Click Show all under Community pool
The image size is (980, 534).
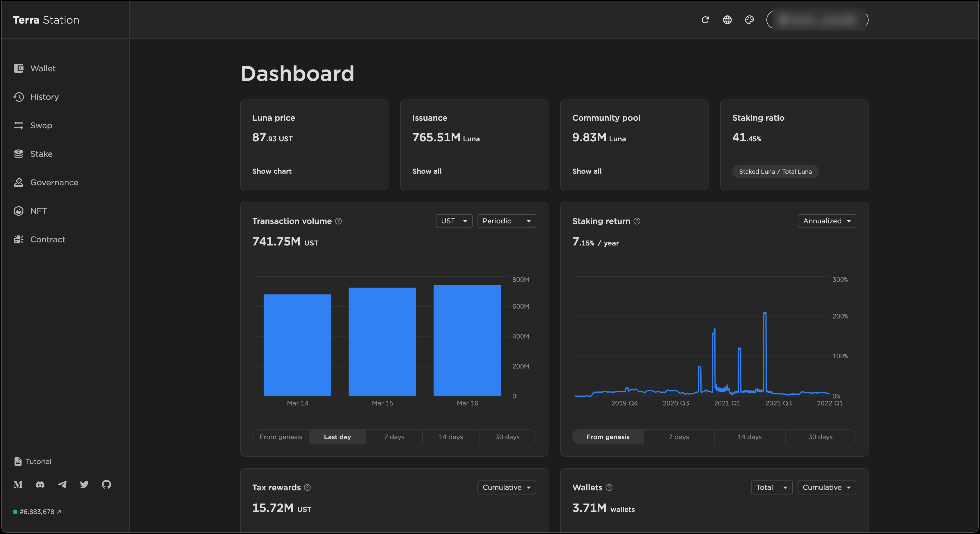587,171
